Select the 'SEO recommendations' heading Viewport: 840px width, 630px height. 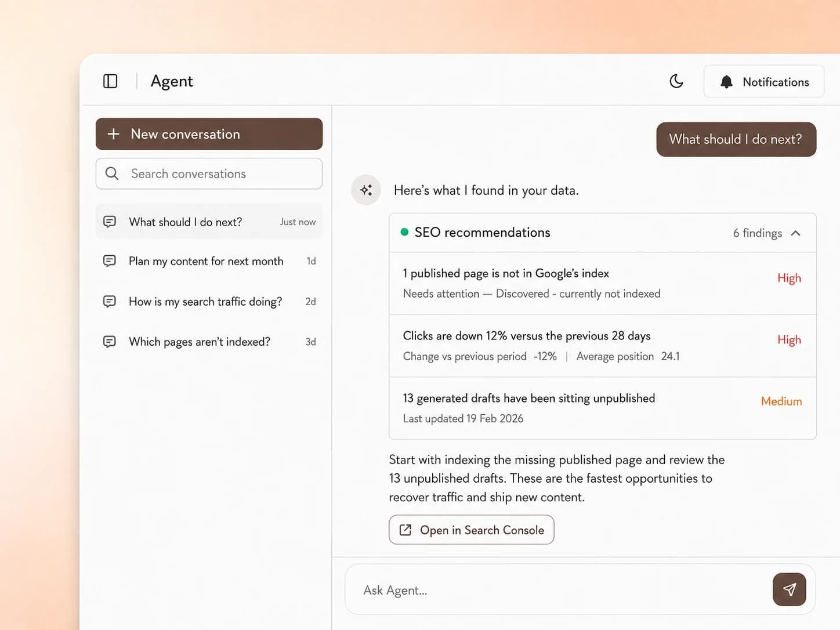click(482, 232)
